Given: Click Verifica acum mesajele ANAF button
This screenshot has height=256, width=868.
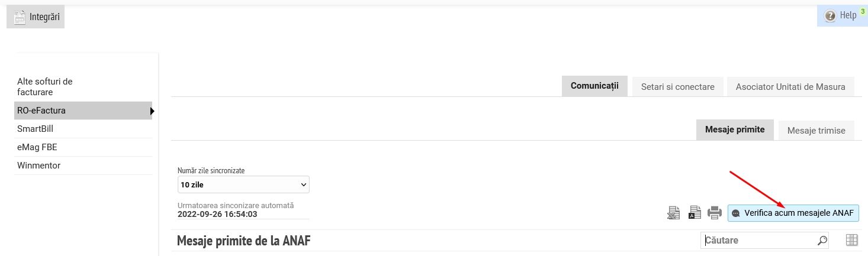Looking at the screenshot, I should pos(793,213).
